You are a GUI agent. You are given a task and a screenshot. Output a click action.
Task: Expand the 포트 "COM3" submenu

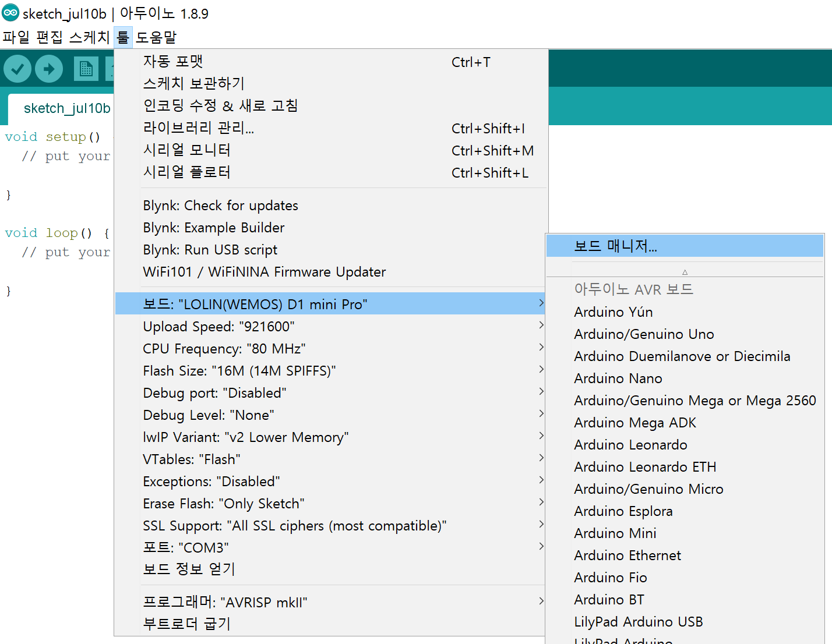coord(330,548)
